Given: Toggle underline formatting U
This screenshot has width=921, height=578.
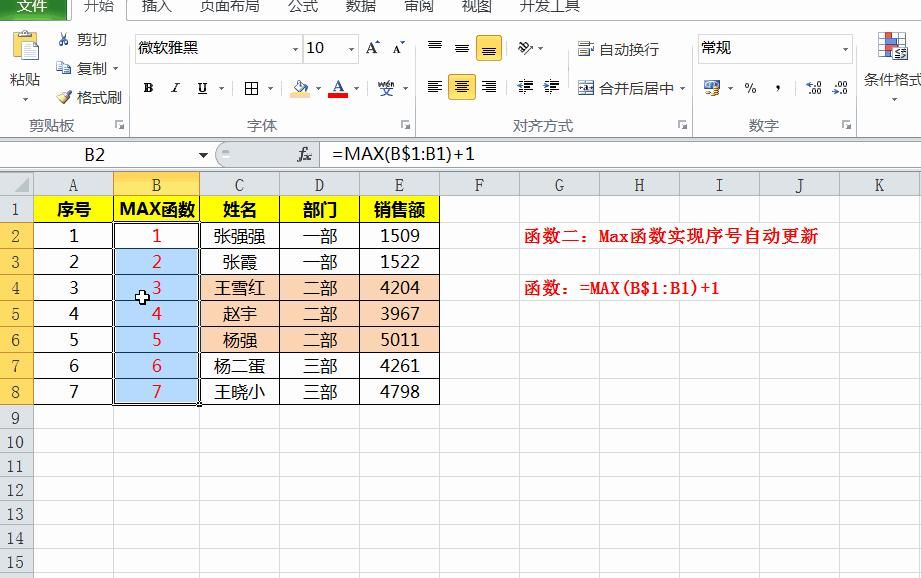Looking at the screenshot, I should pyautogui.click(x=202, y=88).
